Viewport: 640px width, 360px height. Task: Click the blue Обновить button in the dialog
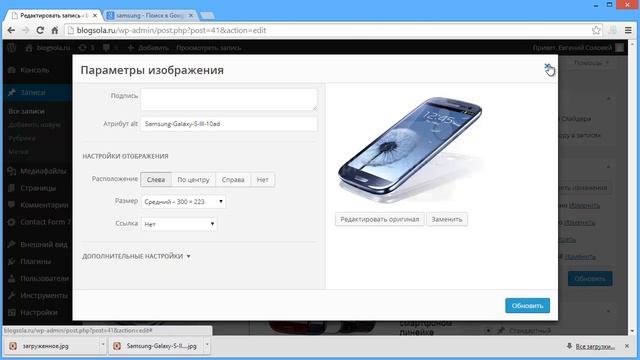click(x=527, y=305)
